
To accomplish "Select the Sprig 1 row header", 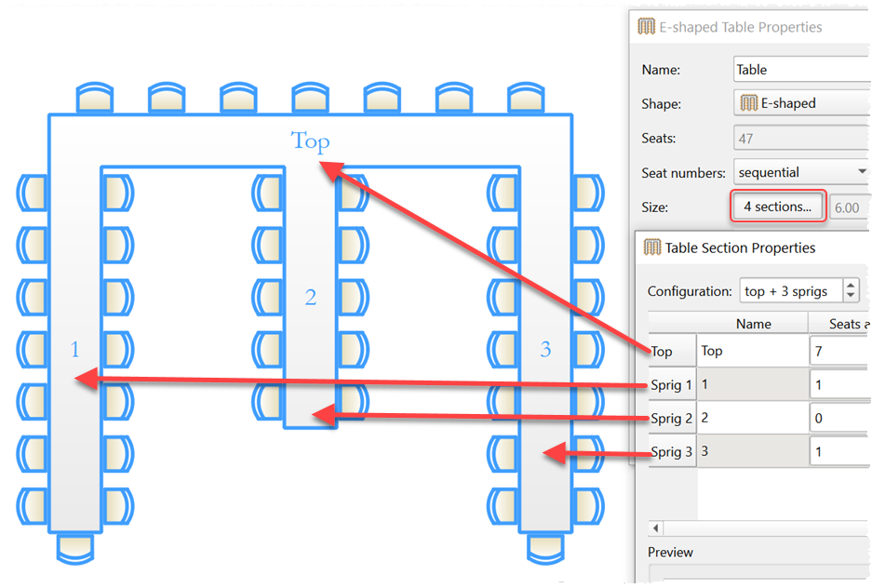I will (671, 384).
